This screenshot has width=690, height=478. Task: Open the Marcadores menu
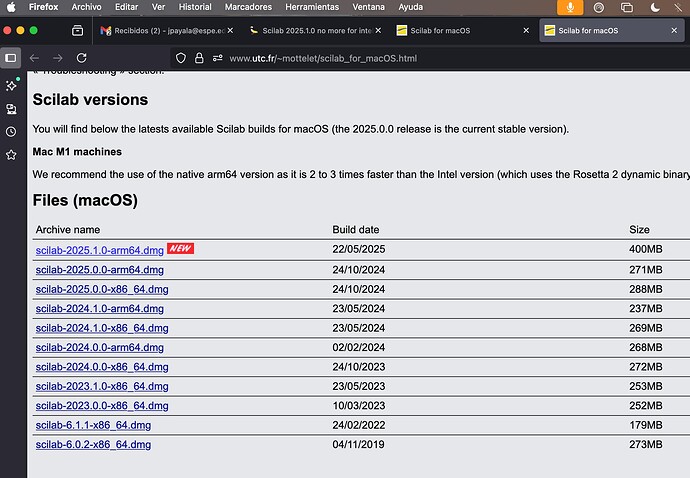(x=248, y=7)
